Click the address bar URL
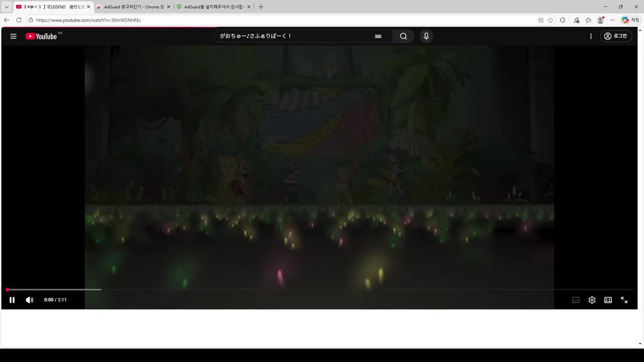The height and width of the screenshot is (362, 644). click(x=89, y=20)
